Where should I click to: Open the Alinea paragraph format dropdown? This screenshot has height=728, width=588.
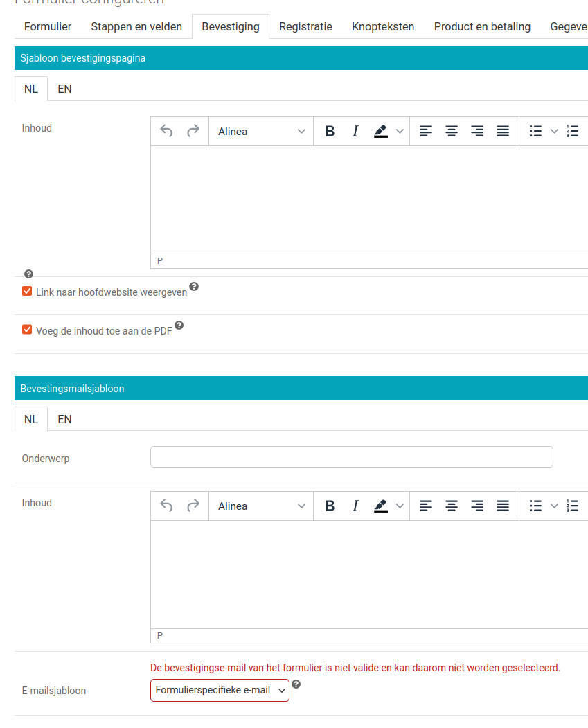tap(260, 131)
